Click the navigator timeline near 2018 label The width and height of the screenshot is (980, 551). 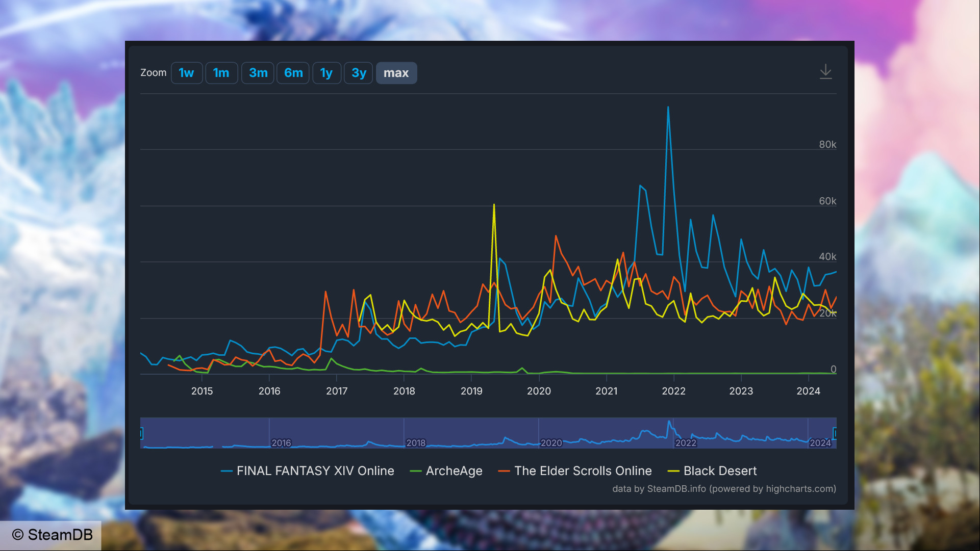[416, 443]
